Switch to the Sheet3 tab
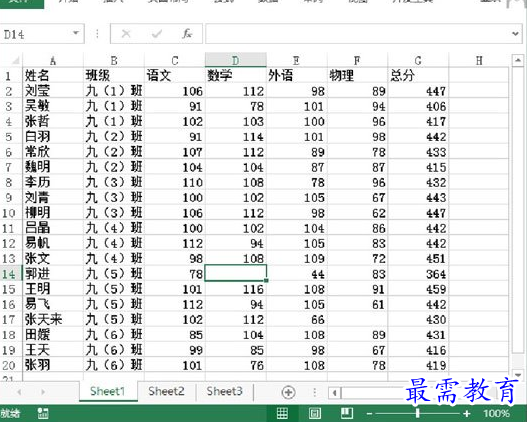The image size is (527, 422). [224, 391]
